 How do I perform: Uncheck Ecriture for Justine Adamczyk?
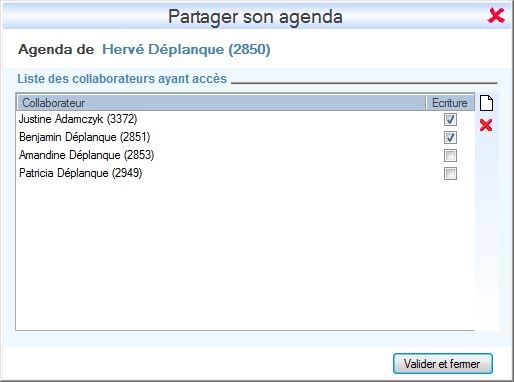(x=450, y=119)
